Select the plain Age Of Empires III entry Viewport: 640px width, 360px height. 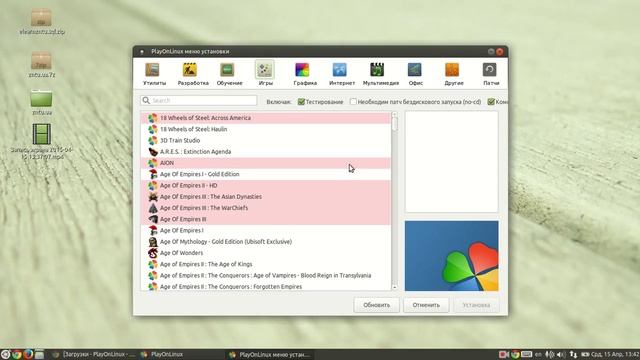266,219
